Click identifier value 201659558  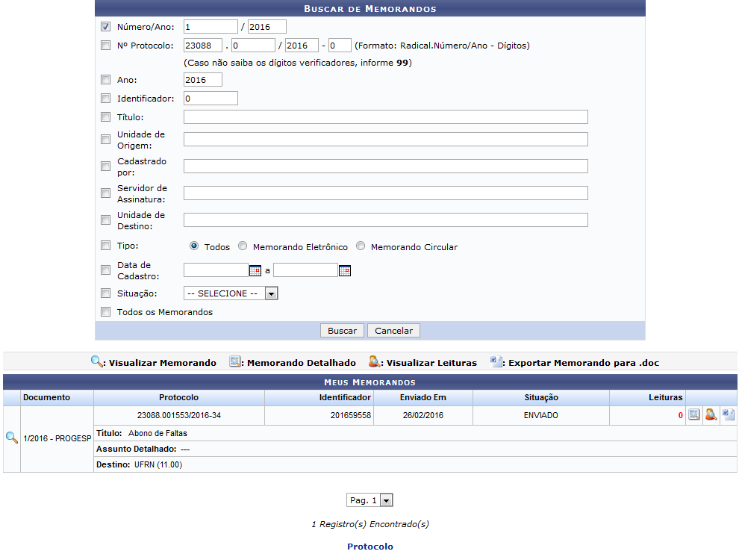(x=351, y=415)
